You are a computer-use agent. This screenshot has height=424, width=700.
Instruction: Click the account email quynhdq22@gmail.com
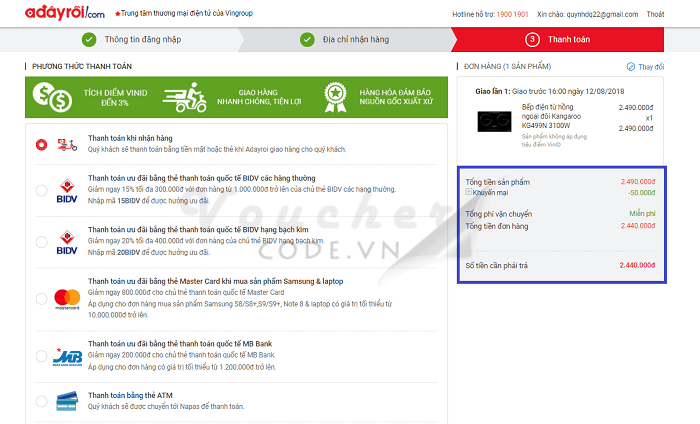coord(602,14)
